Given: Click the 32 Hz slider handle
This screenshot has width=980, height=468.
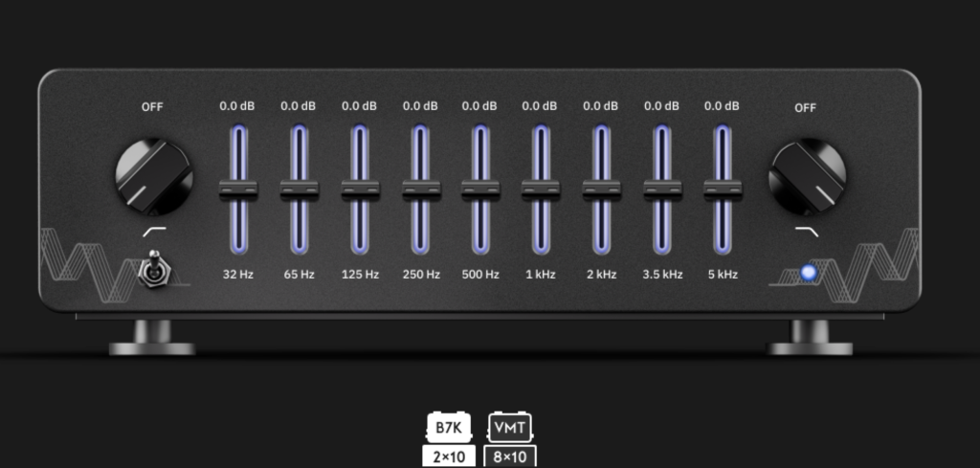Looking at the screenshot, I should pos(238,189).
